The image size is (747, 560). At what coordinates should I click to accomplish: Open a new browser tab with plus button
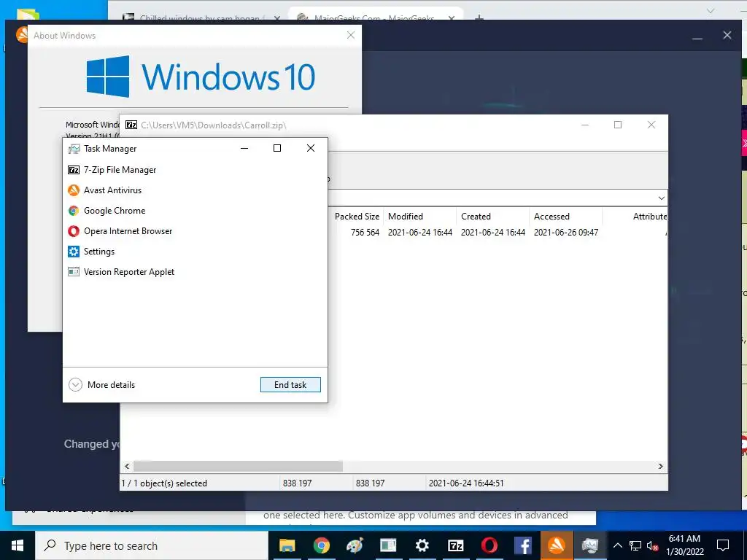click(x=479, y=18)
